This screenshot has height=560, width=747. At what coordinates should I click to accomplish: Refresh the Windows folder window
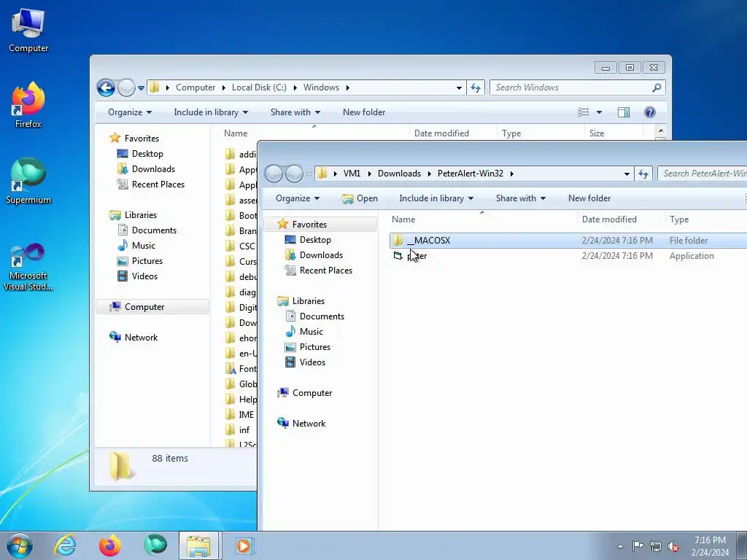pyautogui.click(x=476, y=87)
